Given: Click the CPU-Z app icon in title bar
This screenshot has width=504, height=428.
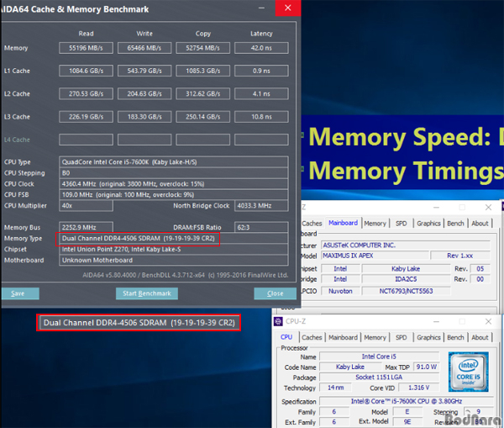Looking at the screenshot, I should [x=278, y=321].
